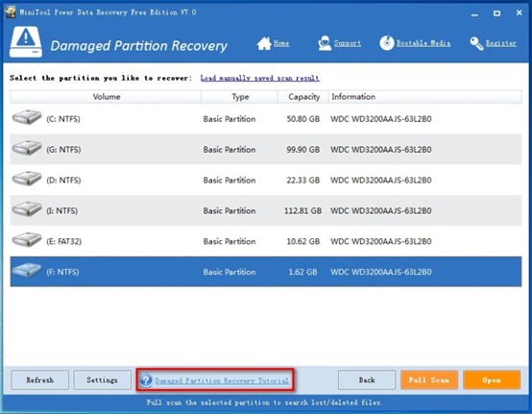
Task: Click the Damaged Partition warning drive icon
Action: [x=26, y=42]
